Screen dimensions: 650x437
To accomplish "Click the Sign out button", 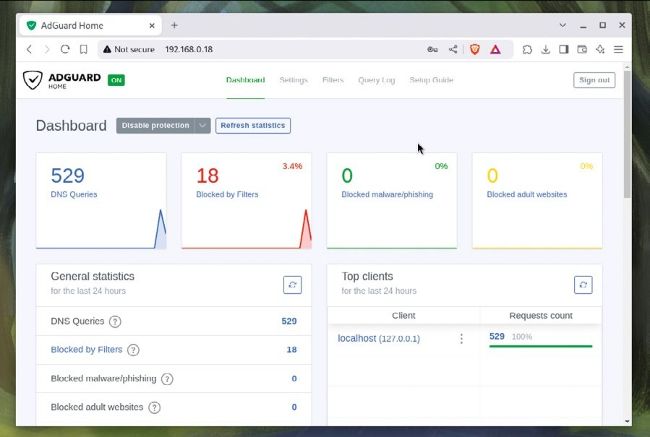I will pos(594,80).
